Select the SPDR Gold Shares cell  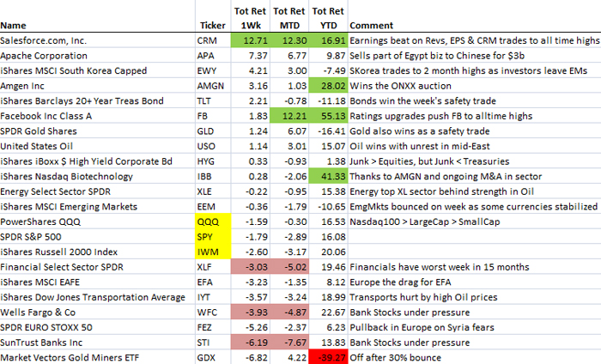point(97,131)
